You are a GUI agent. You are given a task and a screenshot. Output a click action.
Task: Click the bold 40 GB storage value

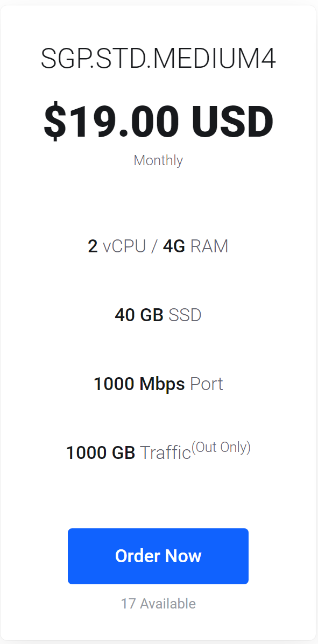[139, 315]
